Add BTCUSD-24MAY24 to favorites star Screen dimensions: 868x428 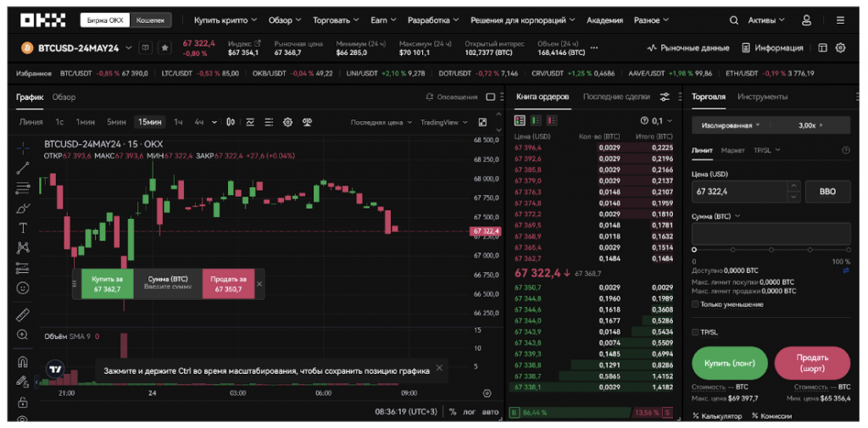(164, 48)
